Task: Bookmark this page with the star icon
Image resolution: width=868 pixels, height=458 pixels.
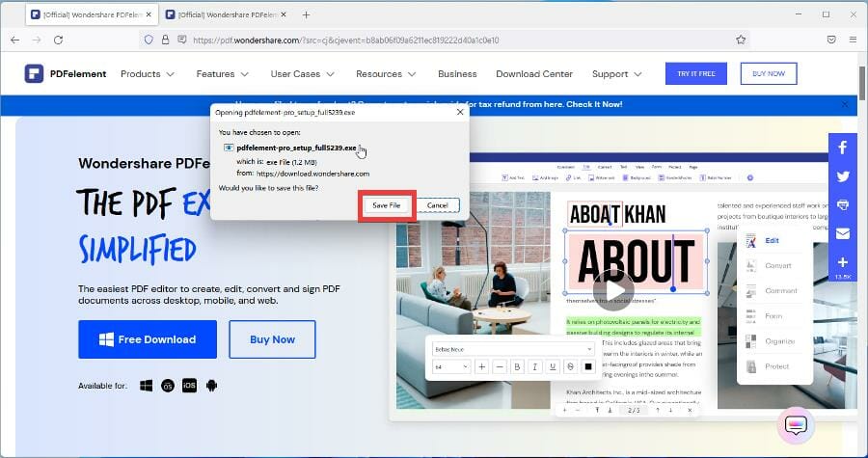Action: [x=741, y=40]
